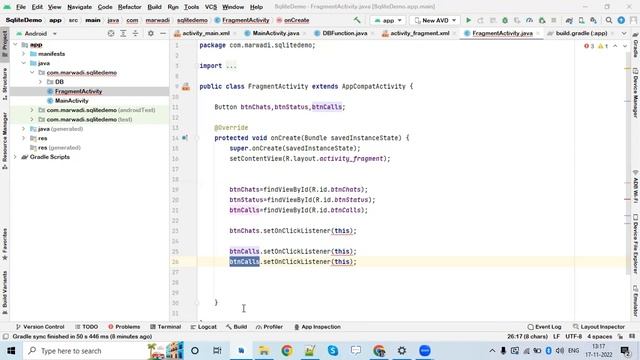Click the Make Project hammer icon
640x360 pixels.
(x=357, y=20)
